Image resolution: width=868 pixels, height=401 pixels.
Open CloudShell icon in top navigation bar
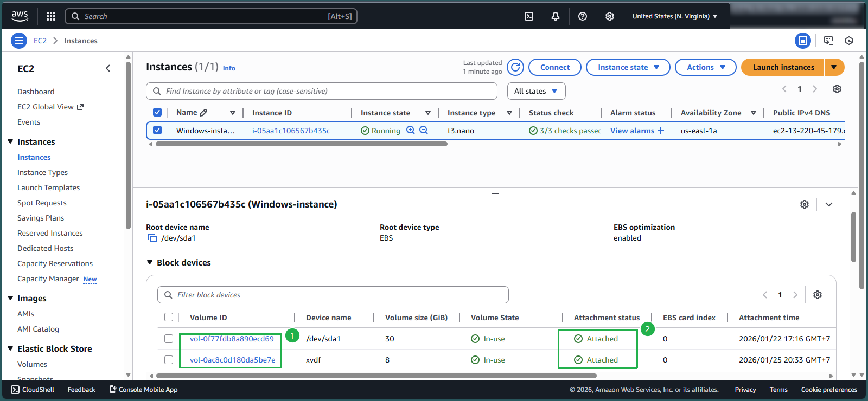pyautogui.click(x=529, y=16)
